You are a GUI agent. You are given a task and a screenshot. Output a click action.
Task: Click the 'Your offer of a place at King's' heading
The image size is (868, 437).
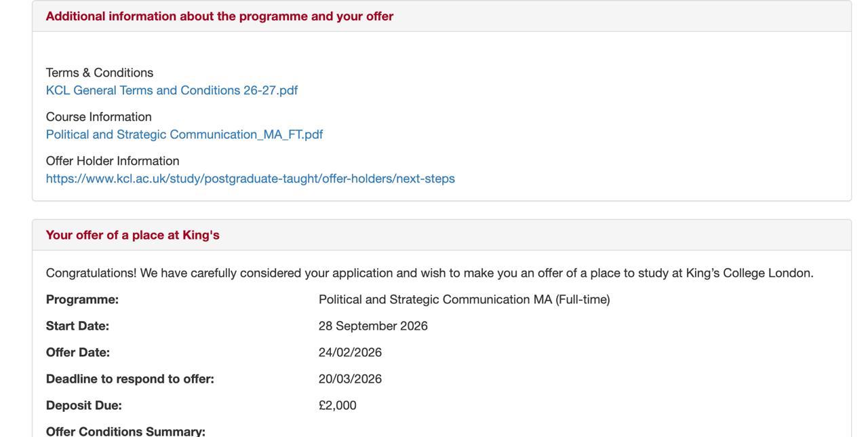point(133,235)
